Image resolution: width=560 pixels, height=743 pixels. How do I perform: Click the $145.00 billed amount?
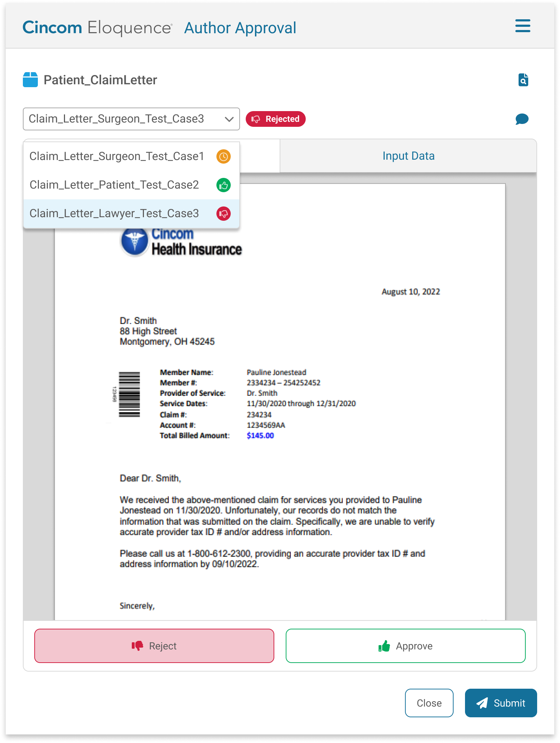(260, 435)
